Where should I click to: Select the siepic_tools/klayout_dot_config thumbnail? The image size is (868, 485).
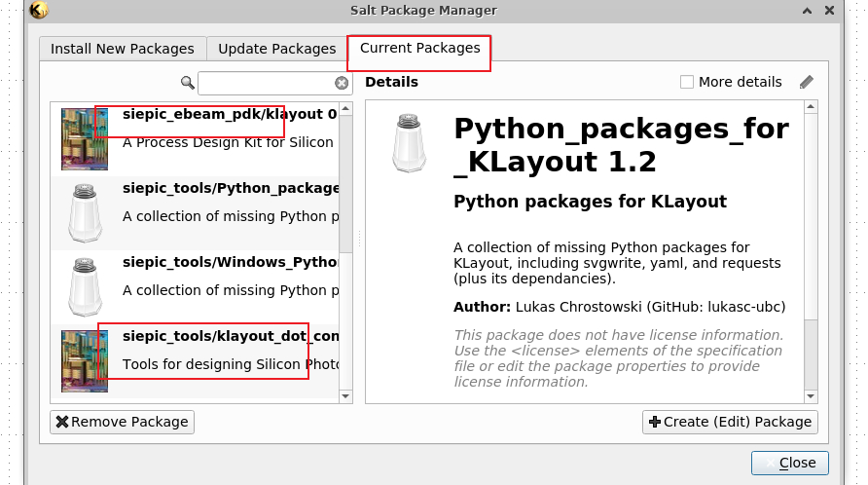click(x=85, y=361)
